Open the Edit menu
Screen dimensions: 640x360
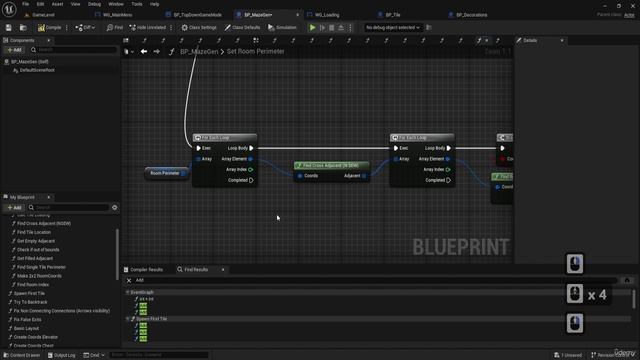pos(40,4)
